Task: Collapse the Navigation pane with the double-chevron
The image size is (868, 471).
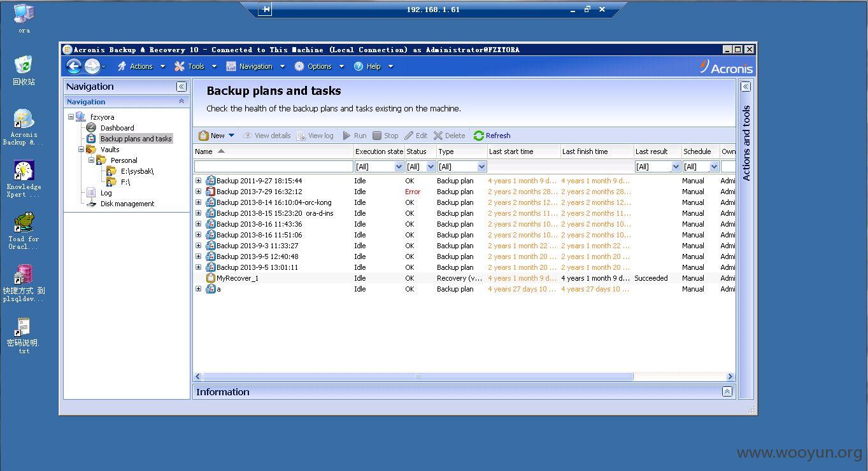Action: point(181,87)
